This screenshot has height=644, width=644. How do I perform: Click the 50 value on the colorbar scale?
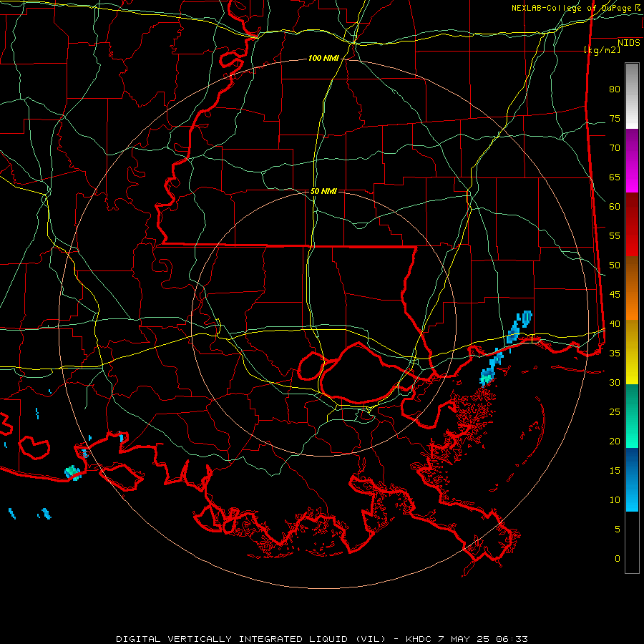click(615, 265)
